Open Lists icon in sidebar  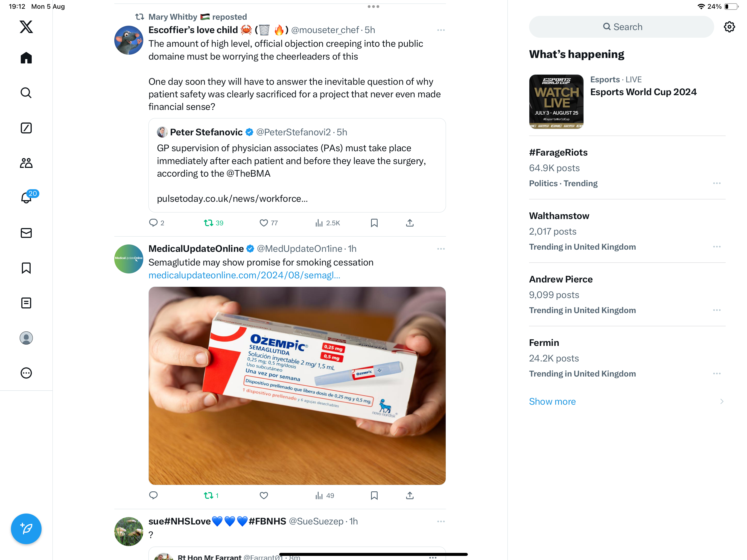pyautogui.click(x=26, y=303)
